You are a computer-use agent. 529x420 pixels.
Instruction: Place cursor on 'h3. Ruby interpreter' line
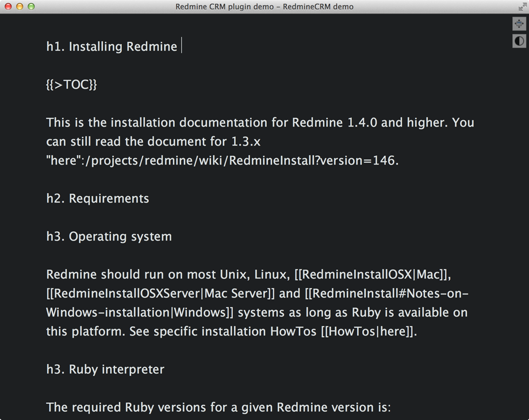coord(105,369)
